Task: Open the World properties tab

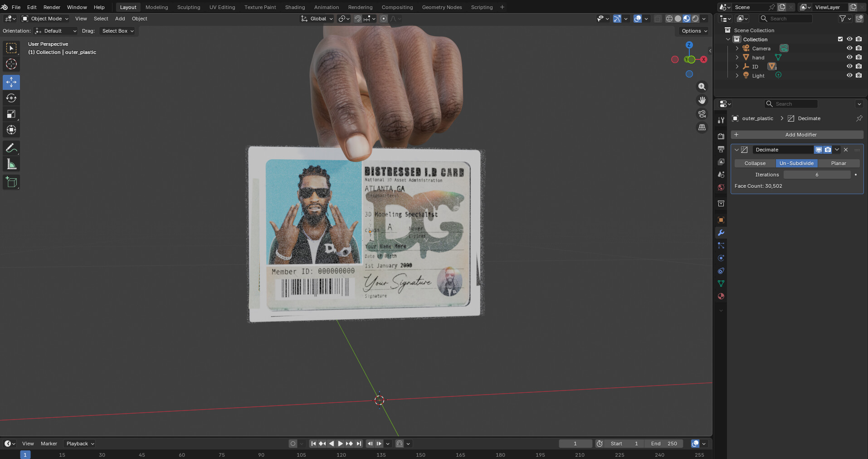Action: tap(721, 187)
